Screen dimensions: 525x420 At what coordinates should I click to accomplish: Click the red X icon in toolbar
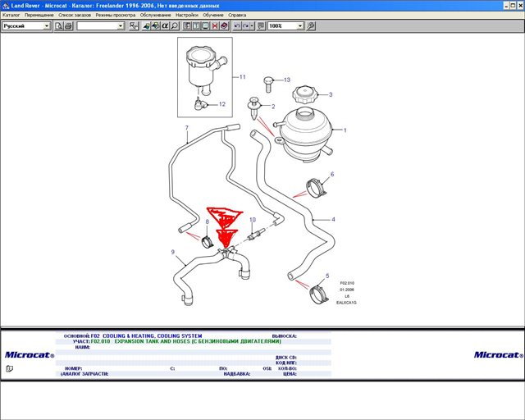coord(215,25)
